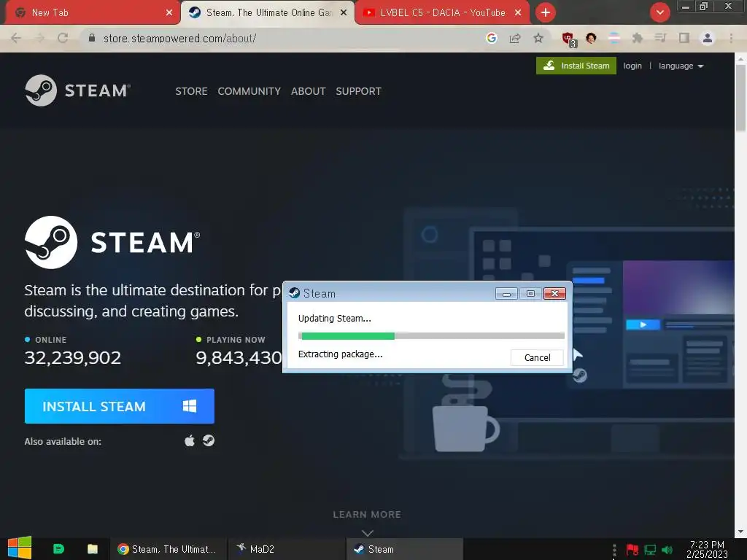Click the Google icon in address bar
Image resolution: width=747 pixels, height=560 pixels.
tap(492, 38)
